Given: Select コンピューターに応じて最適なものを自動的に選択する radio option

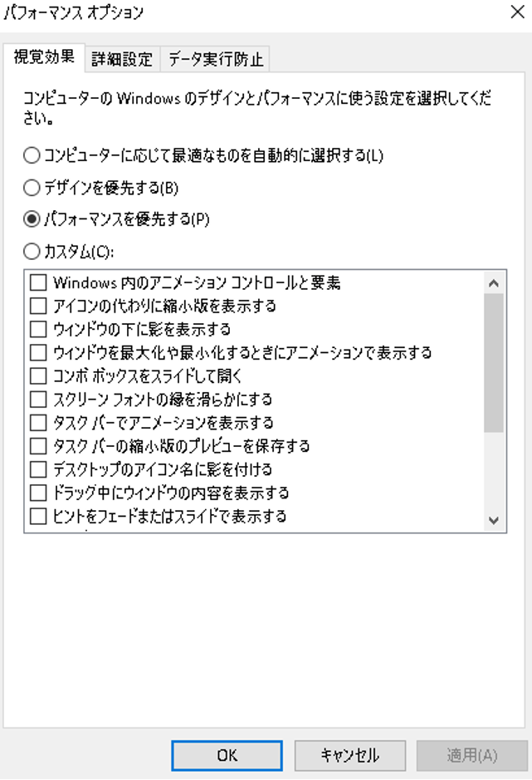Looking at the screenshot, I should click(32, 155).
